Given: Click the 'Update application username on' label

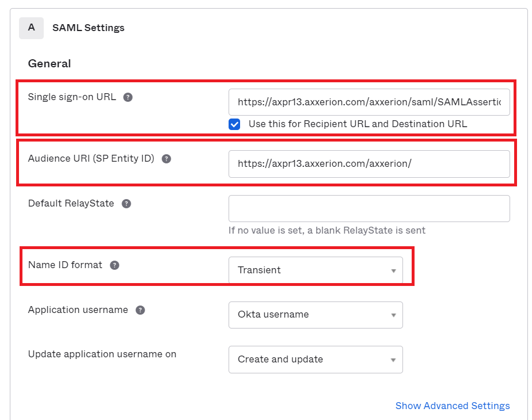Looking at the screenshot, I should pos(102,354).
